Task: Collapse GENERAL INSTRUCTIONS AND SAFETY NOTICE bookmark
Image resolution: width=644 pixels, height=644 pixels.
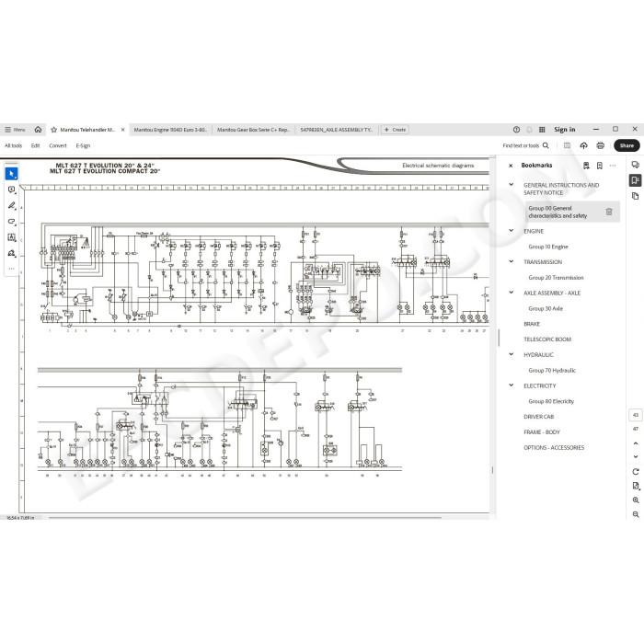Action: point(512,185)
